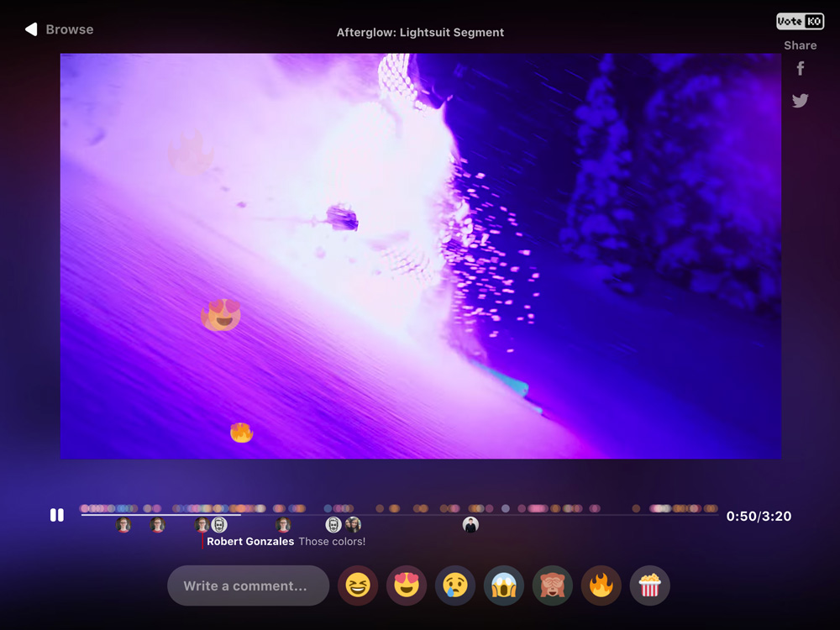React with the popcorn emoji button
Image resolution: width=840 pixels, height=630 pixels.
[650, 585]
